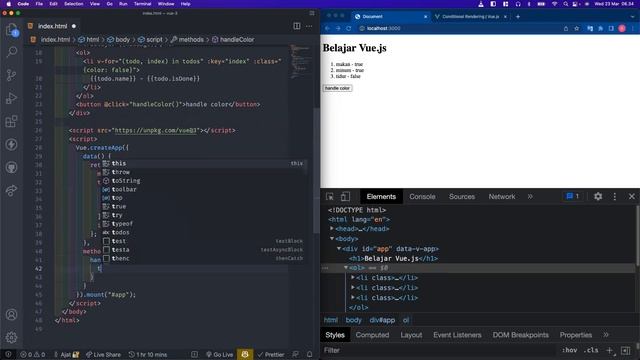Expand the head element node
This screenshot has width=640, height=360.
[332, 229]
